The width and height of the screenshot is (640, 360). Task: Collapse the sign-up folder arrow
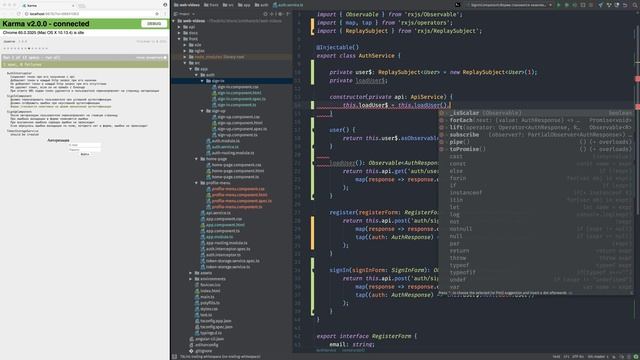[x=202, y=111]
